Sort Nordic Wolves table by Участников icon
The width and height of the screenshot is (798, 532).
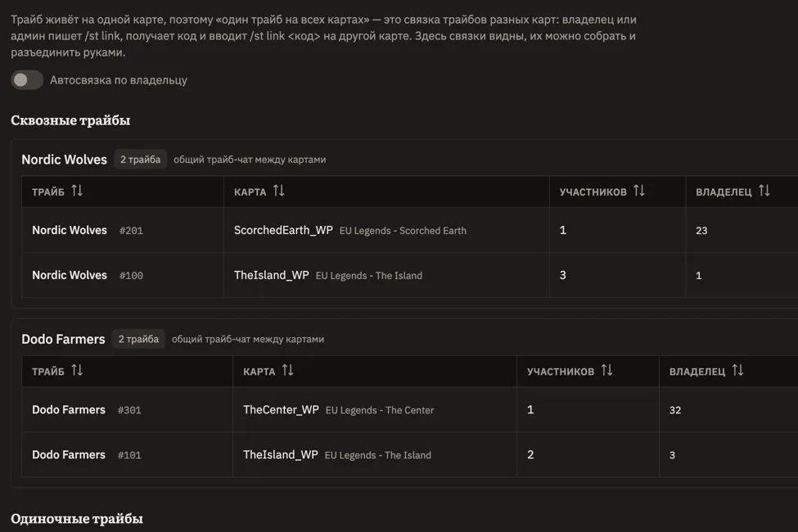(x=639, y=191)
